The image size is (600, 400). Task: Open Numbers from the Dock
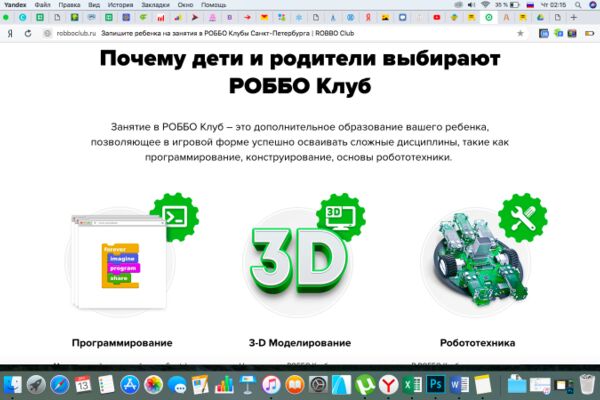(224, 384)
